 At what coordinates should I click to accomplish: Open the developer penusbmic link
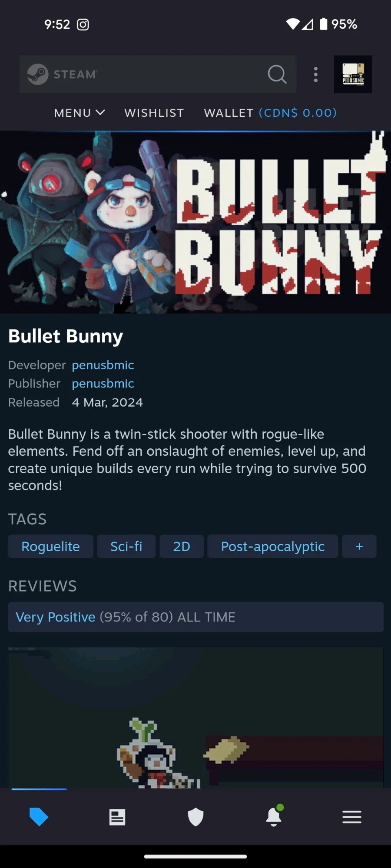103,365
